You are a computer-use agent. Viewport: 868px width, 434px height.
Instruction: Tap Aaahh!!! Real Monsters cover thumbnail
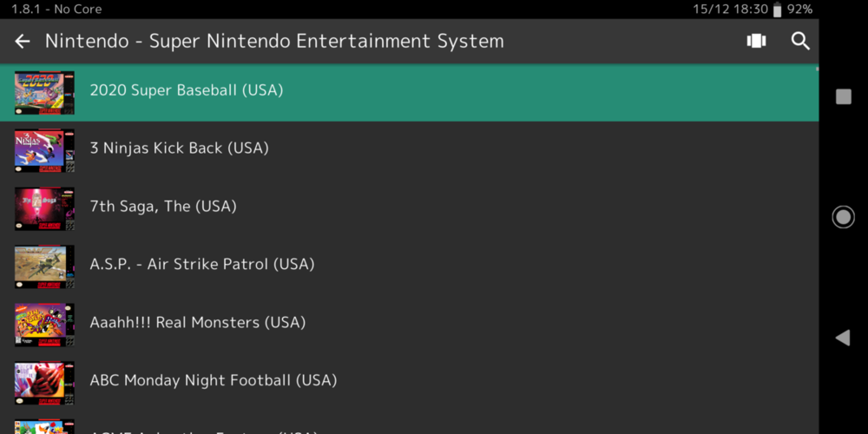tap(44, 325)
